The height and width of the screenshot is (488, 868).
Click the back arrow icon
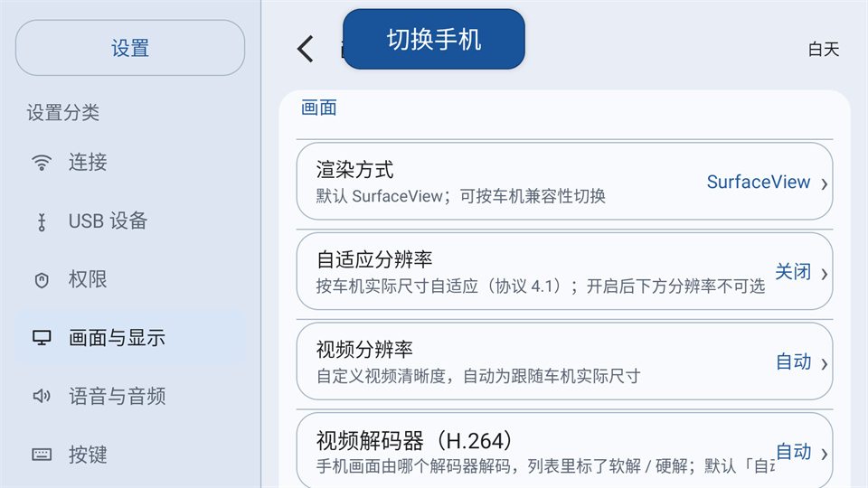(305, 49)
